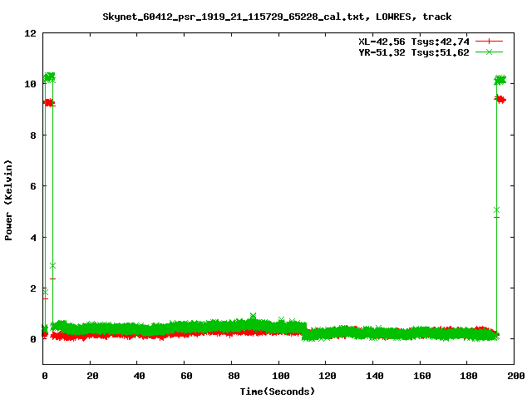The image size is (532, 399).
Task: Click the y-axis tick label 2
Action: pyautogui.click(x=33, y=288)
